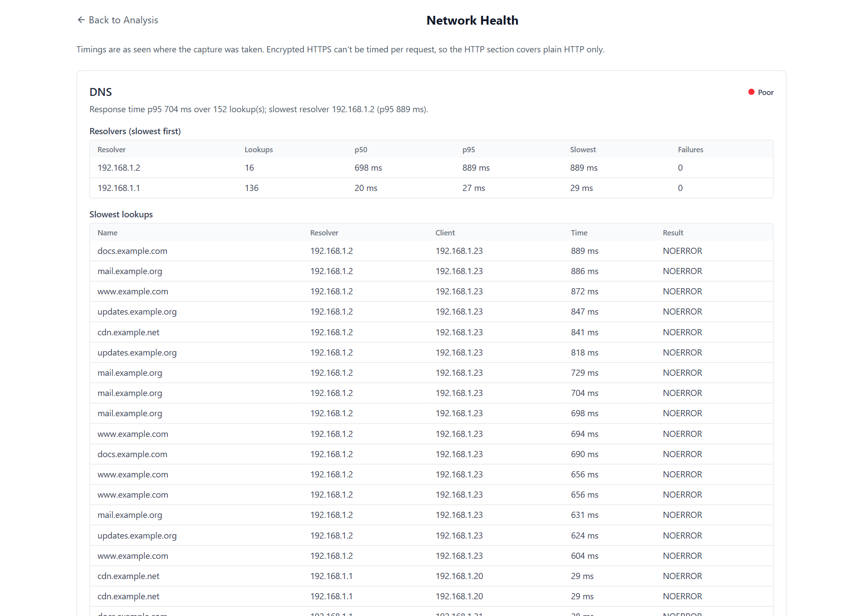Screen dimensions: 863x616
Task: Click the back arrow icon
Action: 81,20
